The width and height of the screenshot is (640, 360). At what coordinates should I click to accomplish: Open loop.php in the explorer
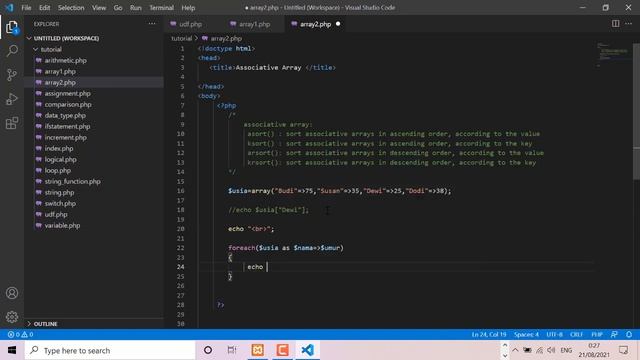click(x=58, y=171)
